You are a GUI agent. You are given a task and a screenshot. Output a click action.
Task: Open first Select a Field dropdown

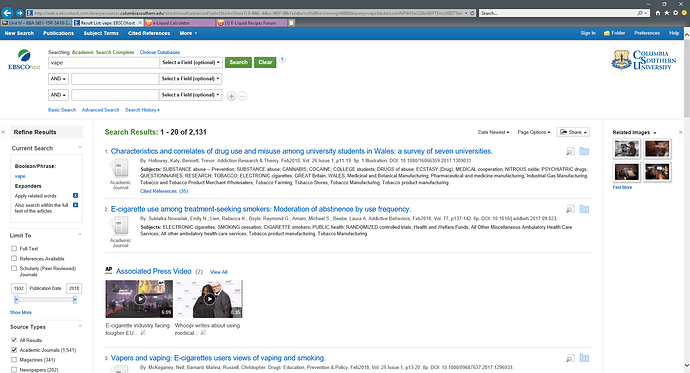191,62
